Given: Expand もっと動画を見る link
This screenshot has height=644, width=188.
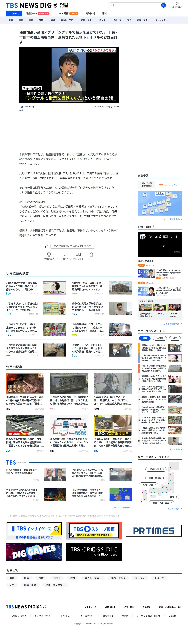Looking at the screenshot, I should coord(172,324).
